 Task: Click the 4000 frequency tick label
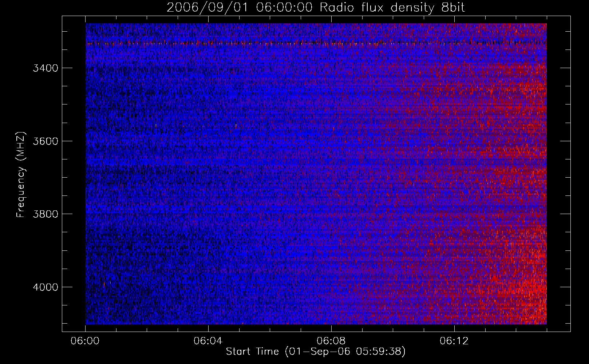pyautogui.click(x=46, y=287)
